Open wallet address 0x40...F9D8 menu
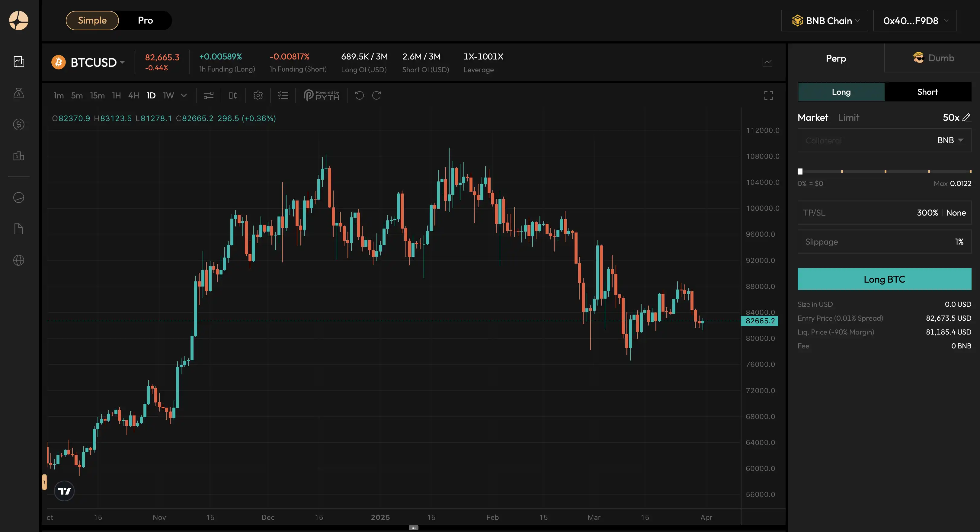The image size is (980, 532). pyautogui.click(x=914, y=21)
